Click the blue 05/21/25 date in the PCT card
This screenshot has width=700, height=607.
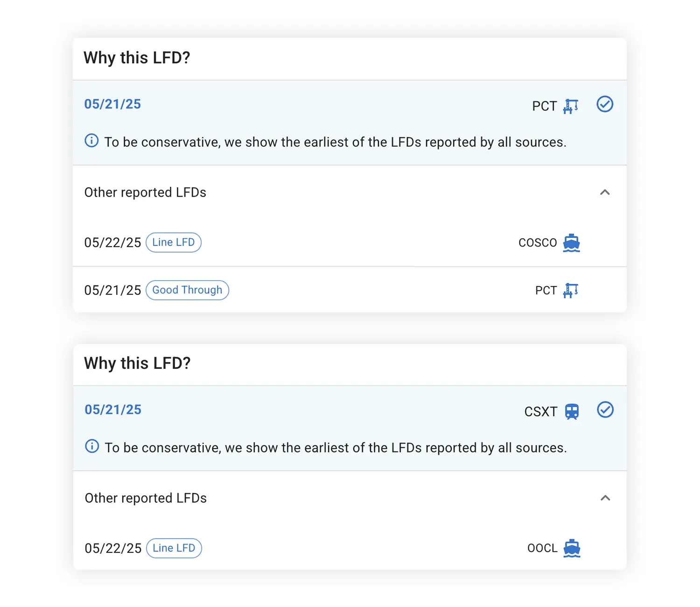point(112,104)
